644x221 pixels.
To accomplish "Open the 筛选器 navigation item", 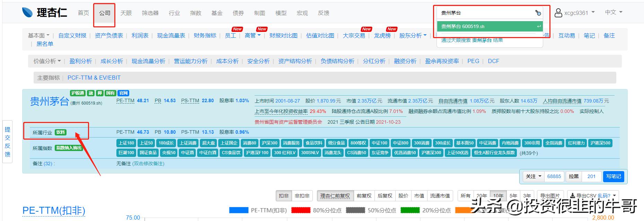I will (x=150, y=13).
